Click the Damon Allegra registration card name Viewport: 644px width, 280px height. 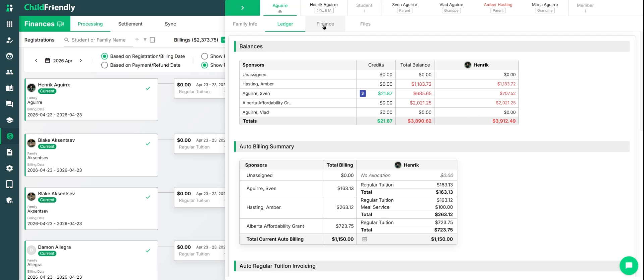pos(54,247)
